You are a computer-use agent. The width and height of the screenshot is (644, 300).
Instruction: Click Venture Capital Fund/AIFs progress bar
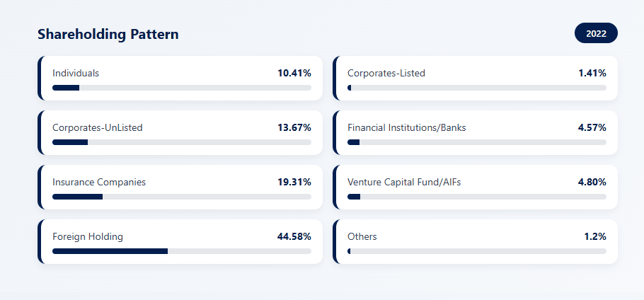tap(477, 197)
